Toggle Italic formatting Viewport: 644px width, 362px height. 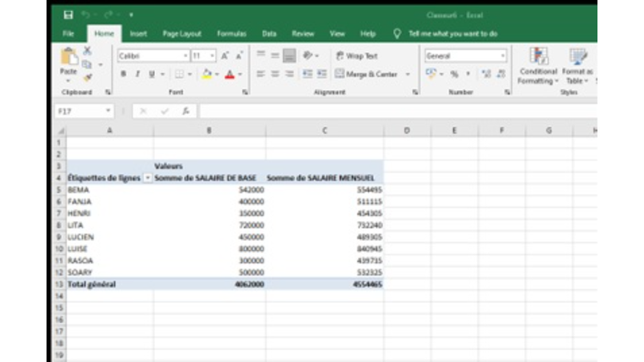click(137, 75)
